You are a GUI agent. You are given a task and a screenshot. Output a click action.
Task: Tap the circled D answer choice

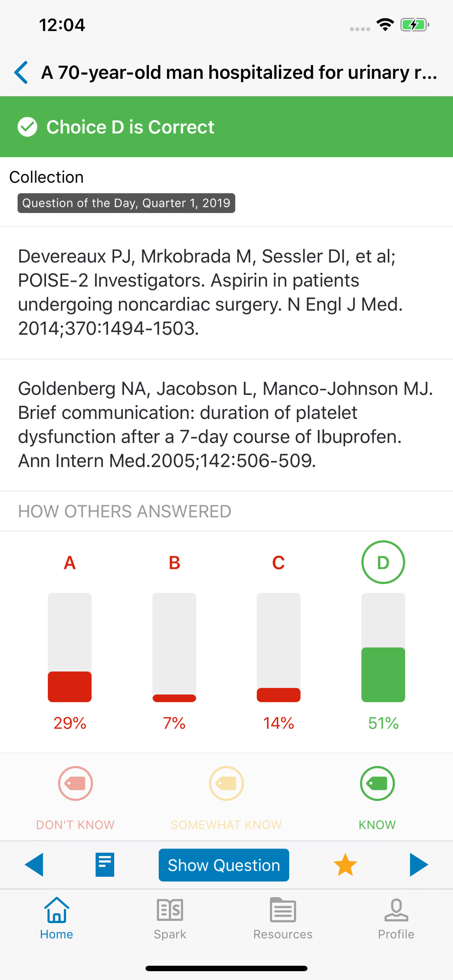[x=383, y=562]
